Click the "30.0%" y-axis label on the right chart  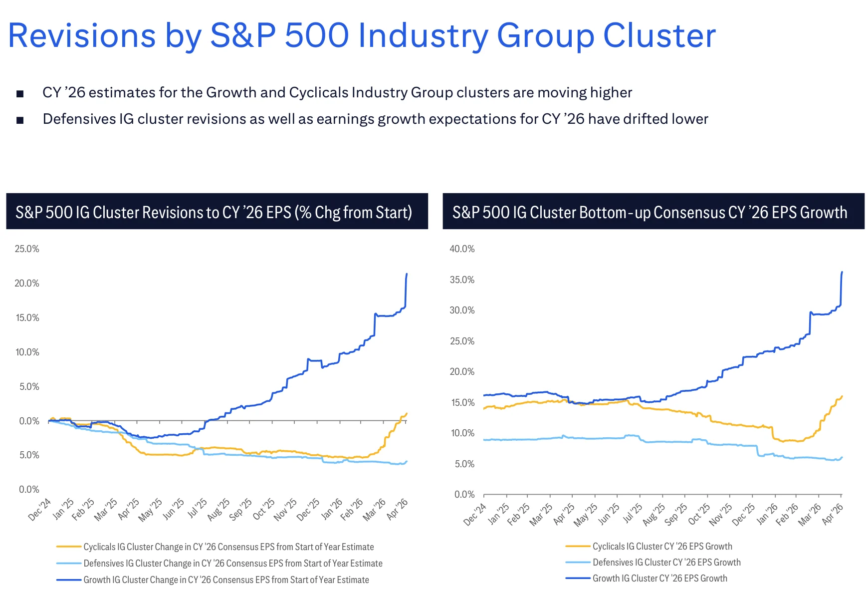(x=462, y=310)
